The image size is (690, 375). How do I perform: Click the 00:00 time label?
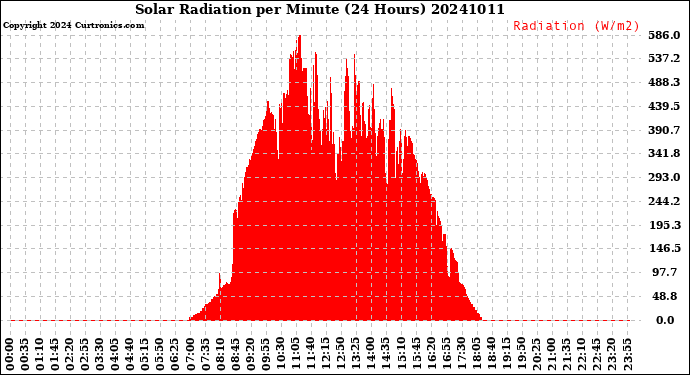10,354
